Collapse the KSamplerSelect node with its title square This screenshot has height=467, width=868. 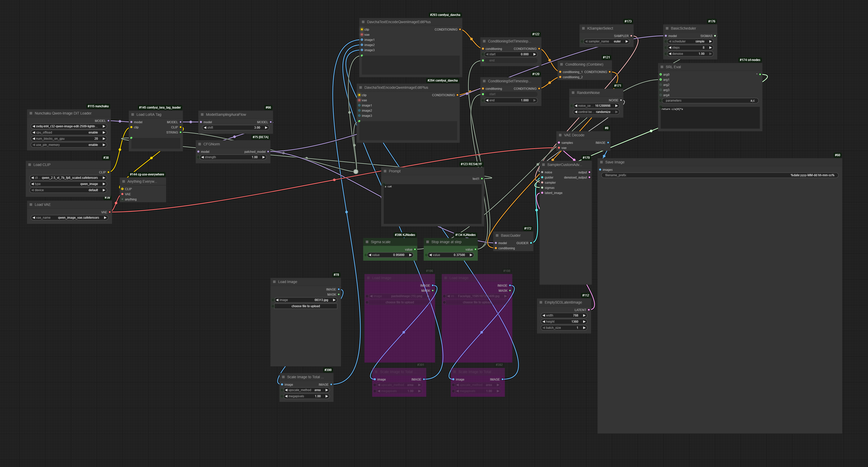click(584, 29)
